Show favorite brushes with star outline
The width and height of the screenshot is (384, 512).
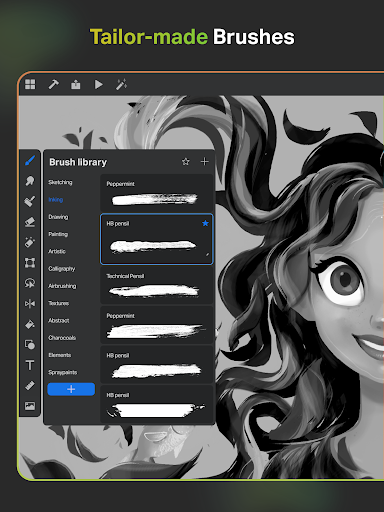186,162
